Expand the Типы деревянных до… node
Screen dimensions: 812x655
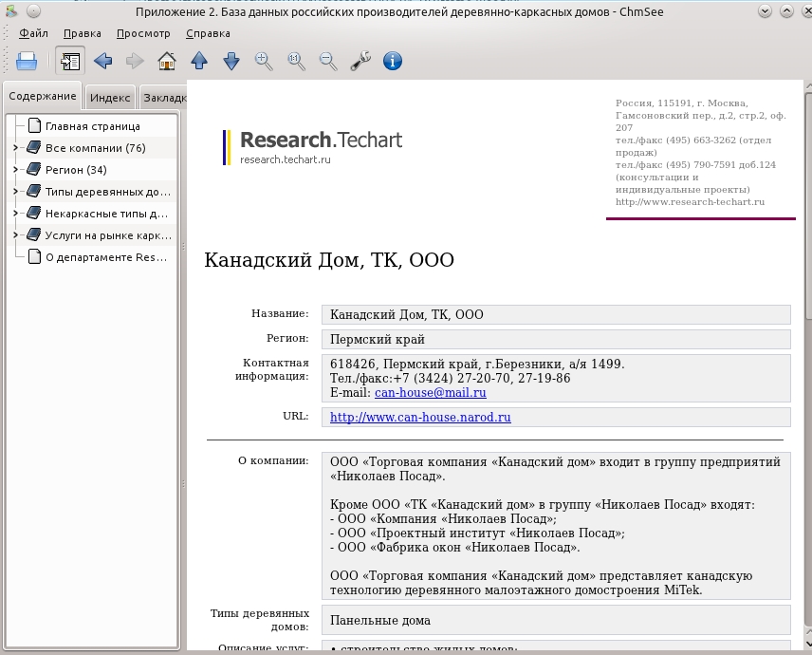pyautogui.click(x=15, y=192)
